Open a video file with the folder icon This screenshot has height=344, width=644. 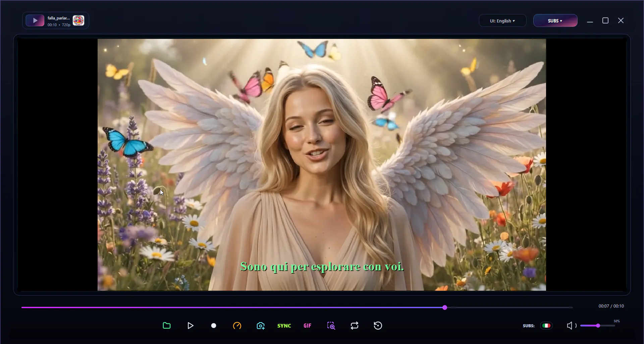coord(167,326)
